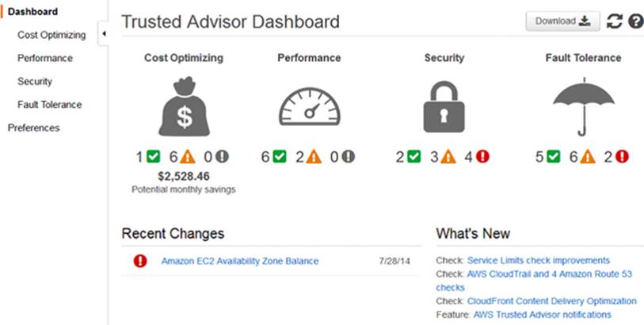Click green check icon under Performance
Screen dimensions: 644x325
tap(280, 156)
